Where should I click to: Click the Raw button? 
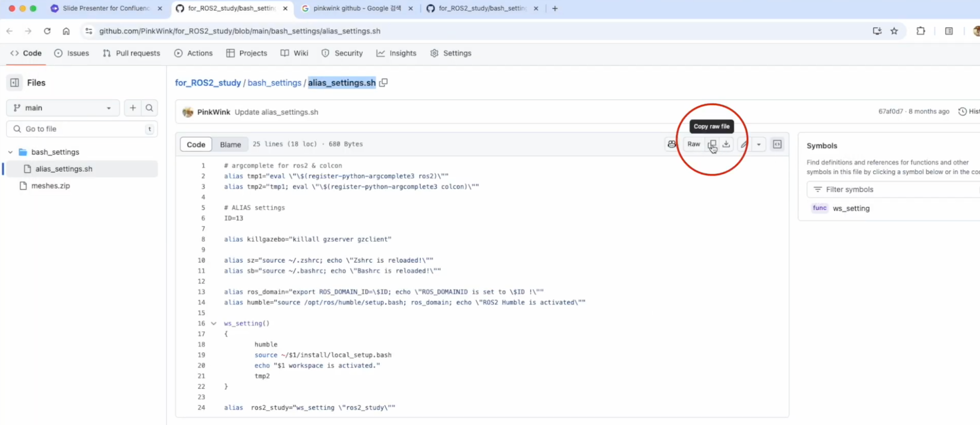tap(693, 144)
